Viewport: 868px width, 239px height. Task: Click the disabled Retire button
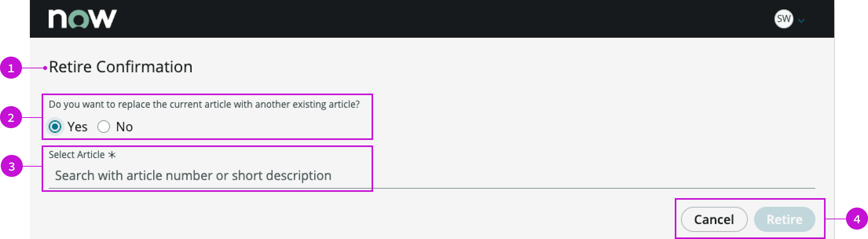coord(784,219)
